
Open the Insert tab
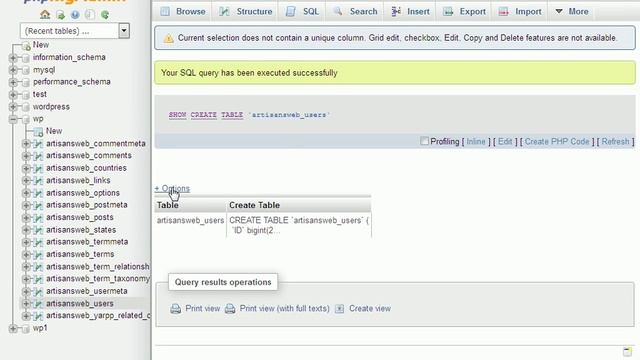(x=410, y=11)
